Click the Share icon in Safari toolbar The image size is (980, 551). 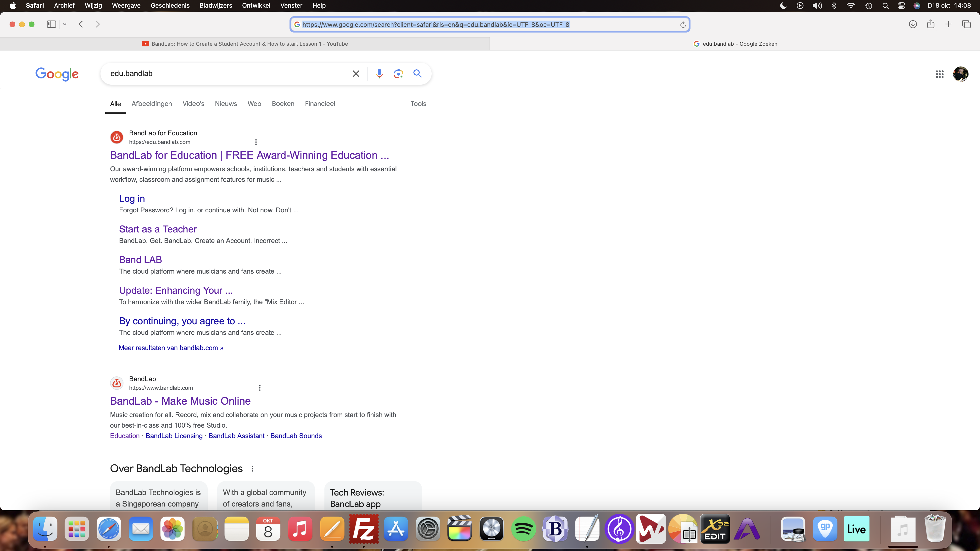coord(930,24)
